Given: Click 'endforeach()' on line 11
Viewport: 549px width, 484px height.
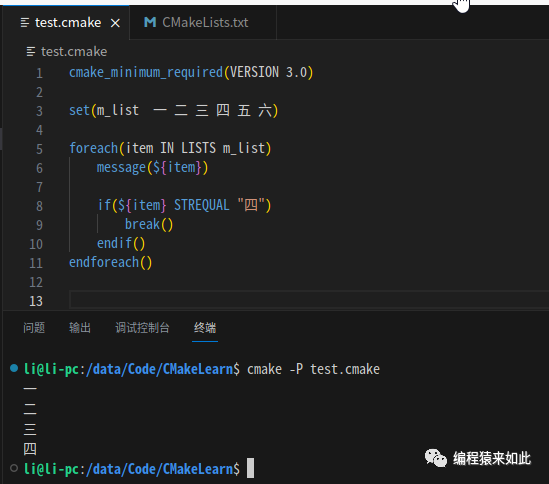Looking at the screenshot, I should [110, 262].
